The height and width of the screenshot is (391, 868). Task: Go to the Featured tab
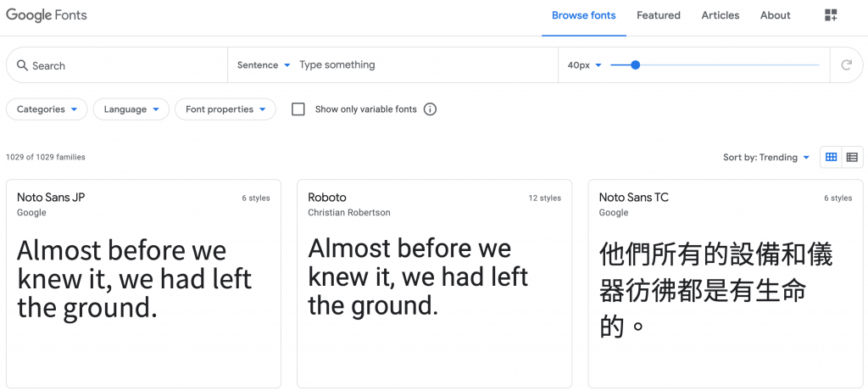tap(658, 15)
